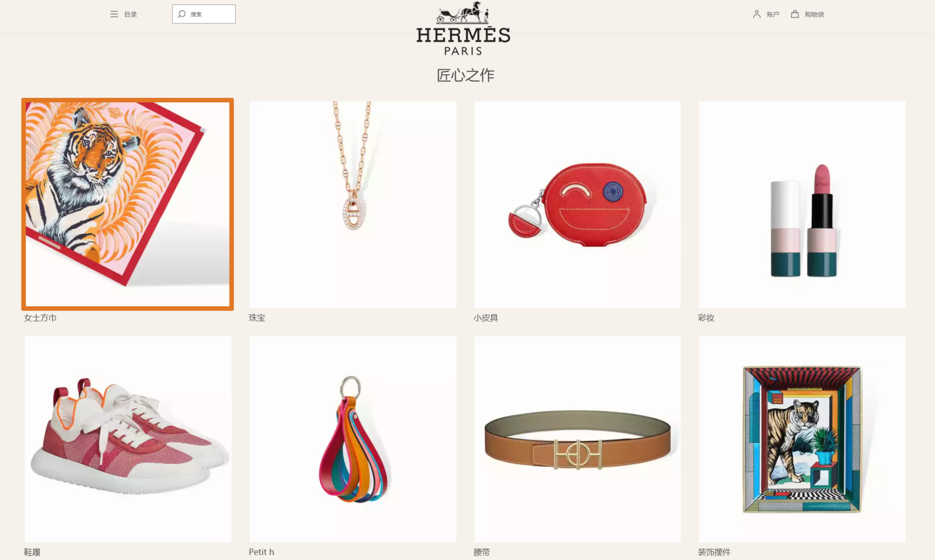Open the brown leather belt thumbnail

coord(578,439)
